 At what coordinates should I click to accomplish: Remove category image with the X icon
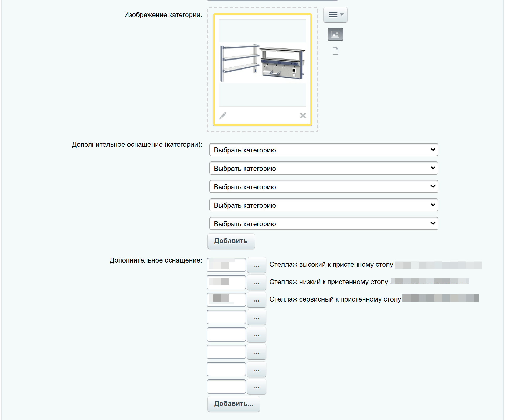(303, 116)
